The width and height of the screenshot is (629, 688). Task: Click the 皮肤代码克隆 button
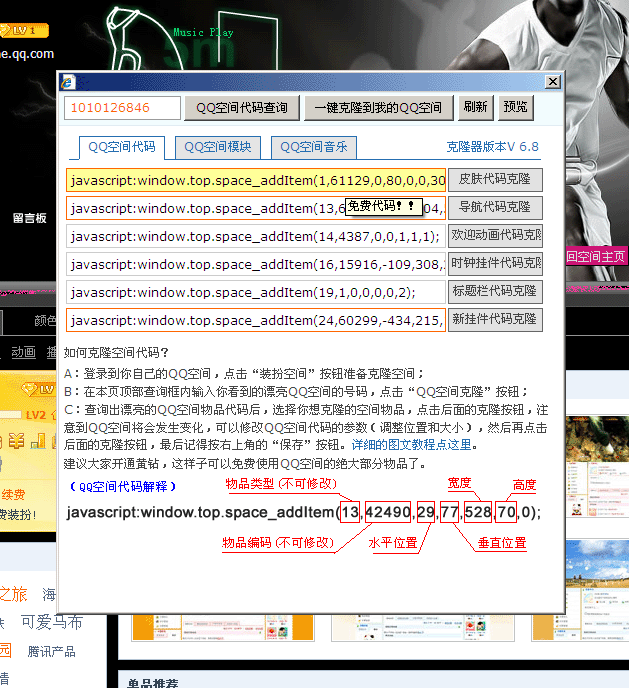tap(495, 179)
